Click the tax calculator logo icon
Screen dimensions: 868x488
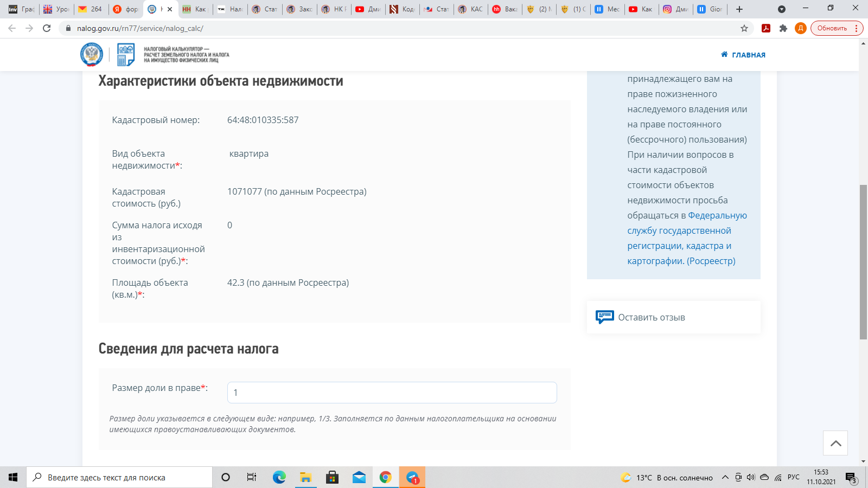(126, 55)
